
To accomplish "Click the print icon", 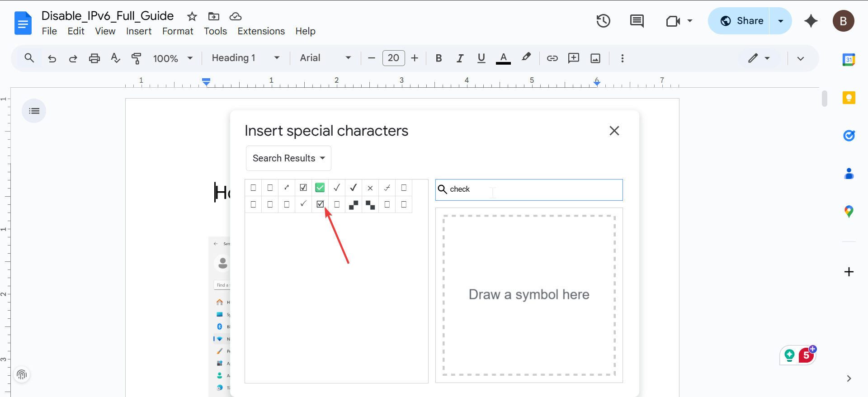I will [94, 58].
